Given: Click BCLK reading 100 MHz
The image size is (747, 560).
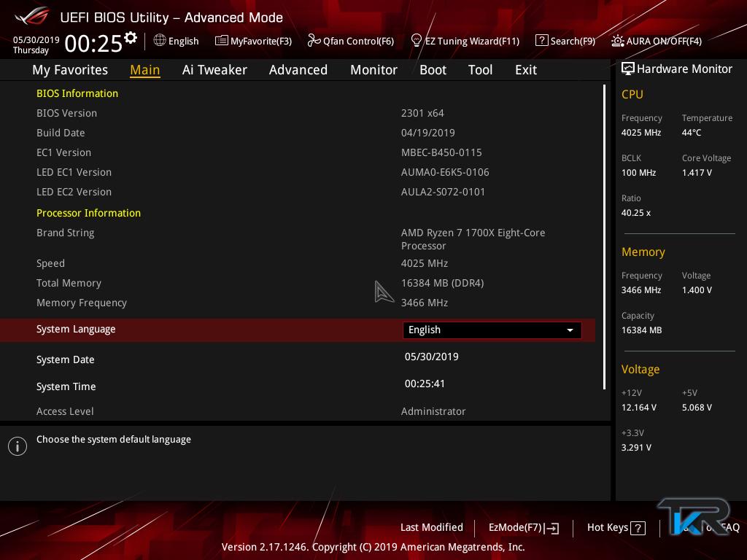Looking at the screenshot, I should point(638,173).
